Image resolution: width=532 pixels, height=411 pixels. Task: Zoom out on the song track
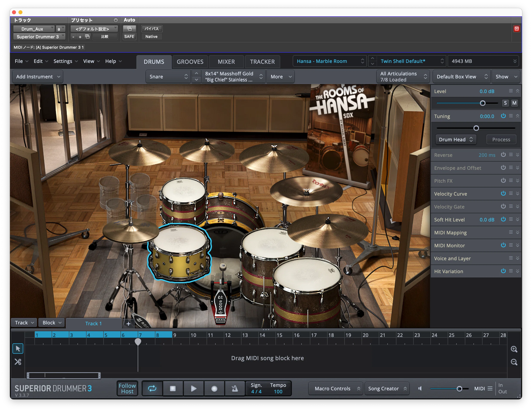click(x=514, y=362)
